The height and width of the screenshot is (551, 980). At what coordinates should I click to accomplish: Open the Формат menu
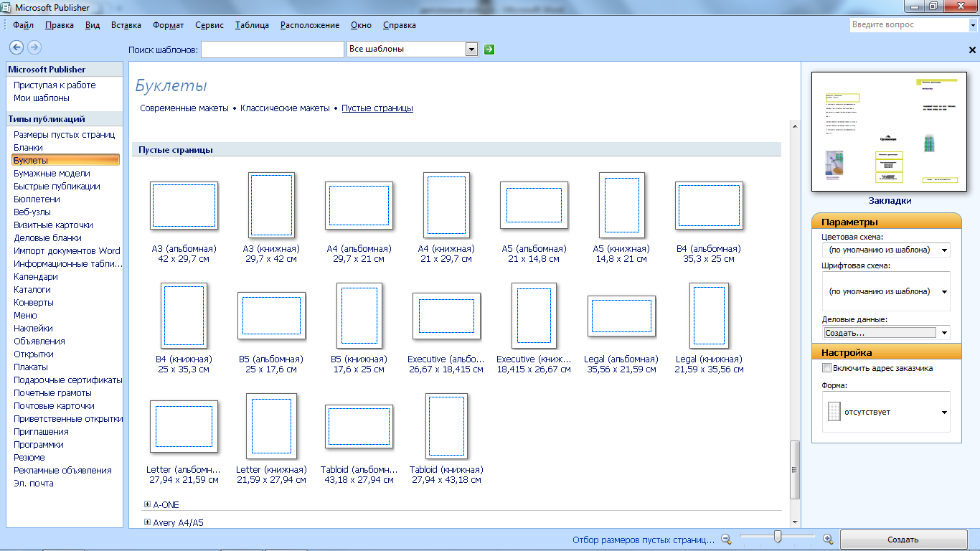click(169, 25)
